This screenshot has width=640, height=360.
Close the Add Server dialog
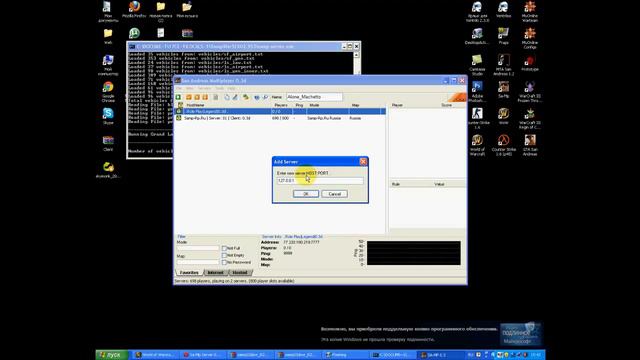click(363, 162)
